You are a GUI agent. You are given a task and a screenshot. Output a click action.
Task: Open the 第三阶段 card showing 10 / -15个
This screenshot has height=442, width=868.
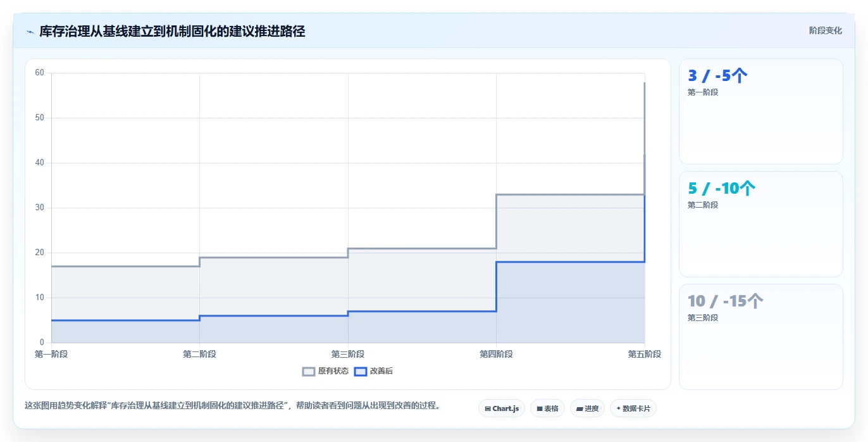pyautogui.click(x=760, y=337)
